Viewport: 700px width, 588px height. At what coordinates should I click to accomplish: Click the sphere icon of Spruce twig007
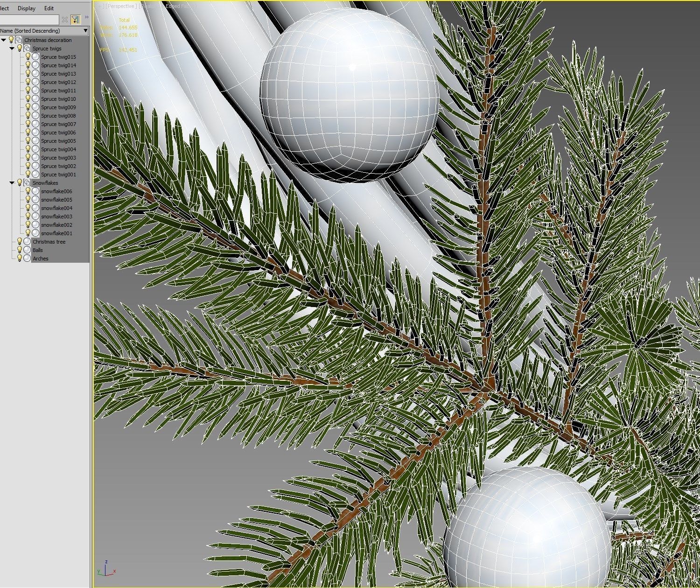pos(35,124)
